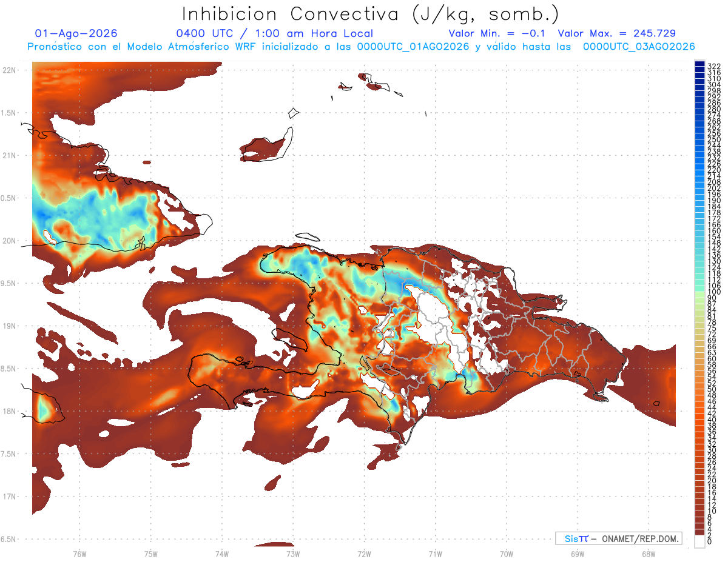728x562 pixels.
Task: Click the "20N" latitude label
Action: pos(9,241)
